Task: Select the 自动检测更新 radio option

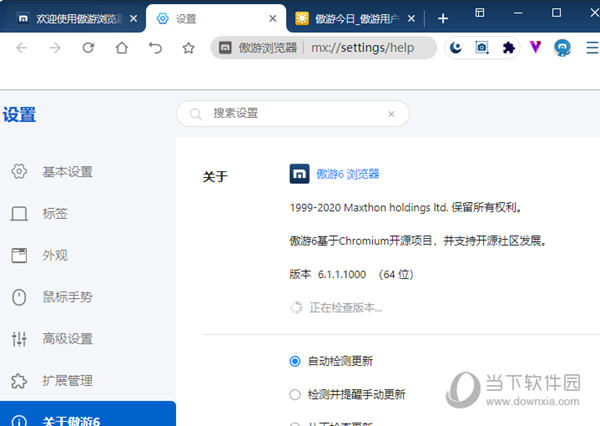Action: click(295, 361)
